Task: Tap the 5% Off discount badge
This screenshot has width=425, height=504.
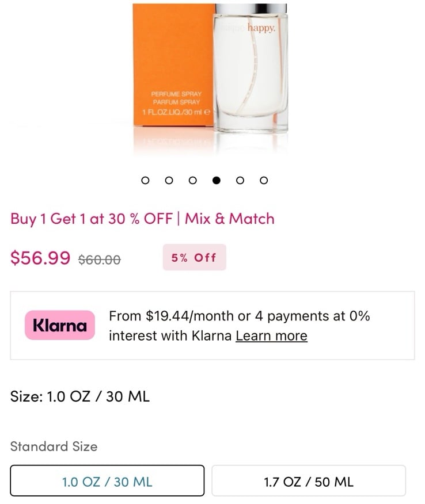Action: point(194,257)
